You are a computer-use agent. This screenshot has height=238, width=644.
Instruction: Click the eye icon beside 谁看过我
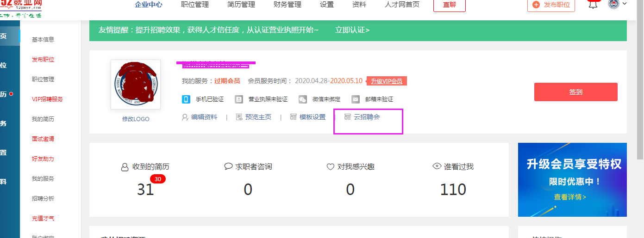(x=437, y=166)
